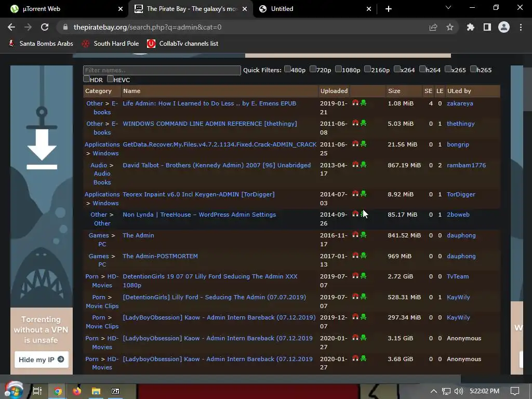Open the Games > PC category link on The Admin row
The height and width of the screenshot is (399, 532).
pos(102,240)
